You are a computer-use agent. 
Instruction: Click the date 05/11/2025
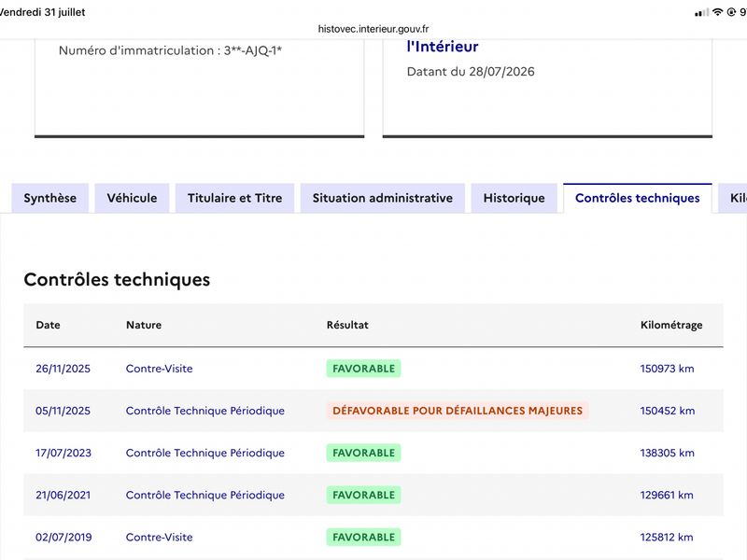click(63, 411)
